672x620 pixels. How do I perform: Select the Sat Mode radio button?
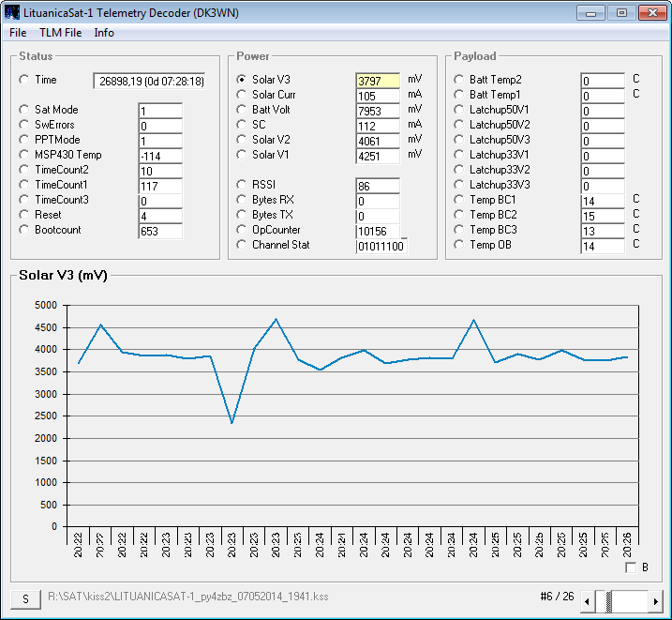point(24,110)
